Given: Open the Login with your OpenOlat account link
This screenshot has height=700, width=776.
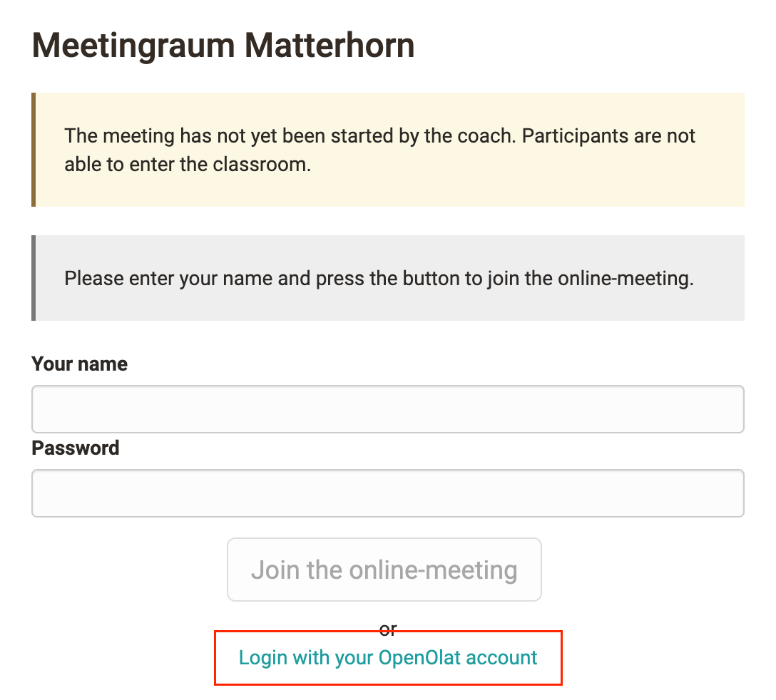Looking at the screenshot, I should click(x=388, y=657).
